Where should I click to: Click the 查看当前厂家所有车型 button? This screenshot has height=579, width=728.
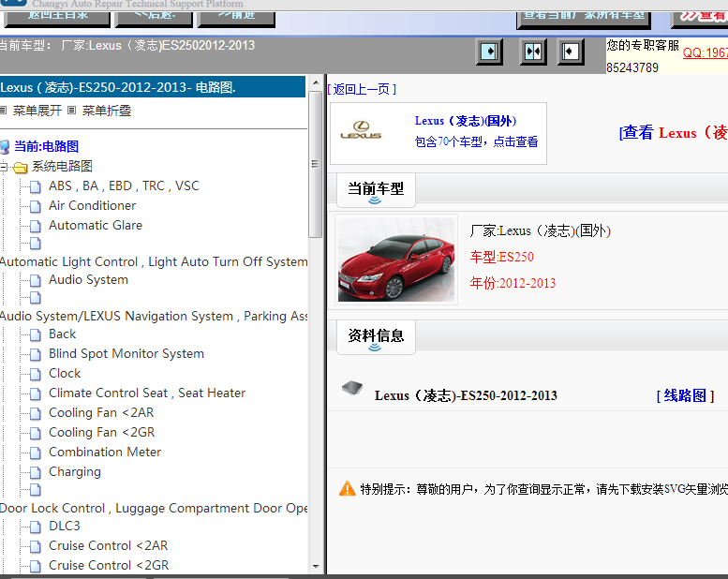pos(584,20)
